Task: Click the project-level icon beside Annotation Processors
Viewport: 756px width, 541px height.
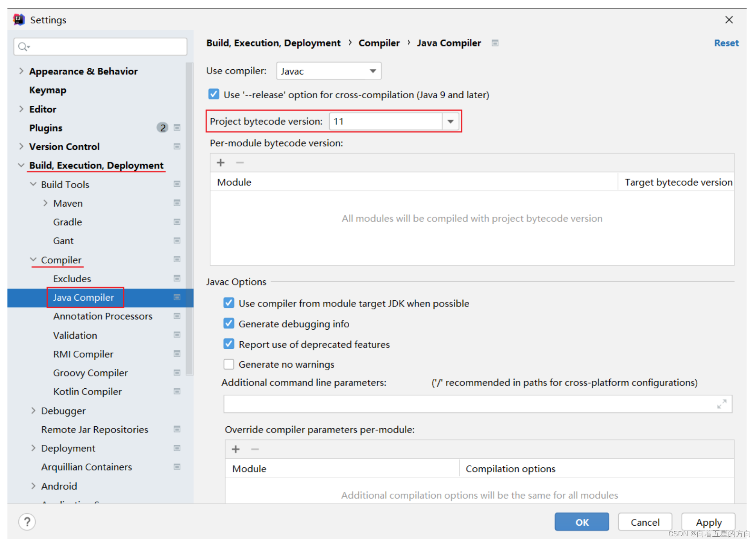Action: (x=177, y=316)
